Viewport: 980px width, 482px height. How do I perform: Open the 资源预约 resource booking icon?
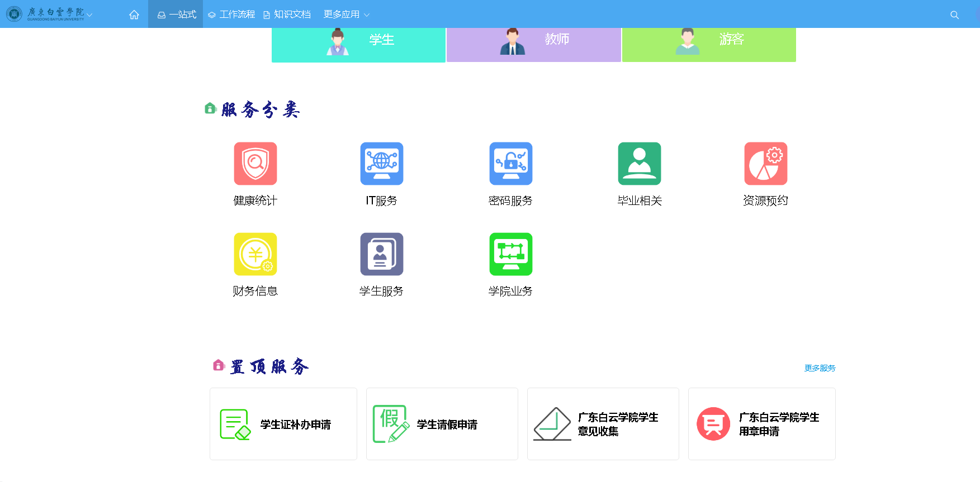pos(765,164)
